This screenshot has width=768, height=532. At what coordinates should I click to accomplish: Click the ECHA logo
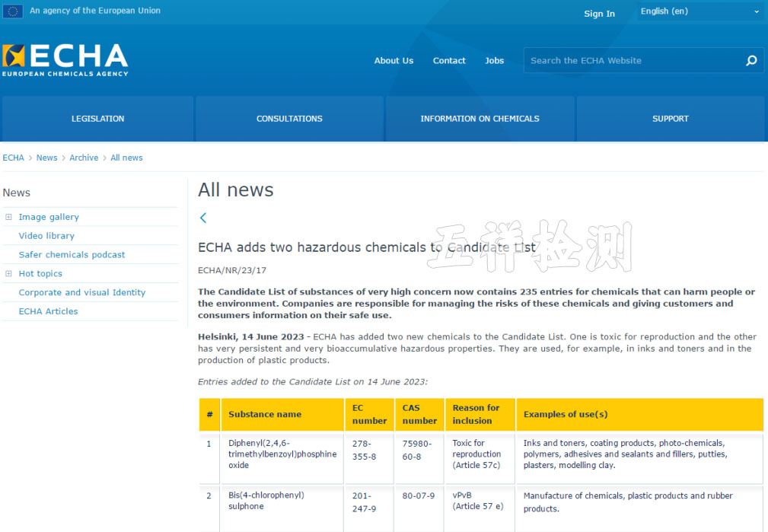(x=65, y=60)
